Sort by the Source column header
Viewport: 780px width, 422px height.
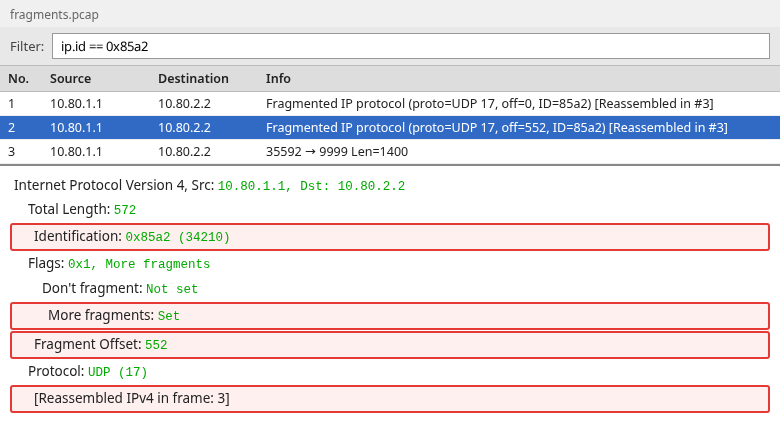70,79
